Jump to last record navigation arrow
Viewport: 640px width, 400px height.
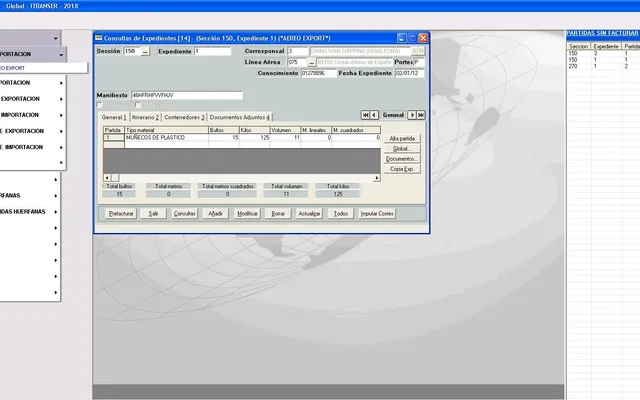tap(421, 115)
